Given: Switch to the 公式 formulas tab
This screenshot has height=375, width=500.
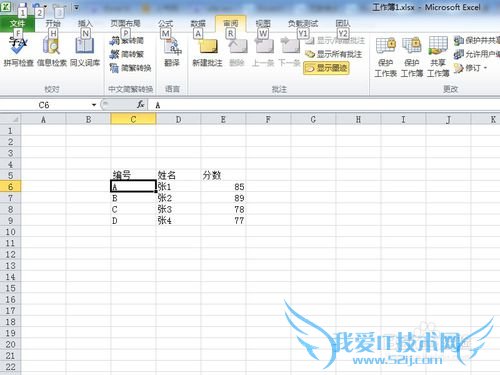Looking at the screenshot, I should click(x=165, y=24).
